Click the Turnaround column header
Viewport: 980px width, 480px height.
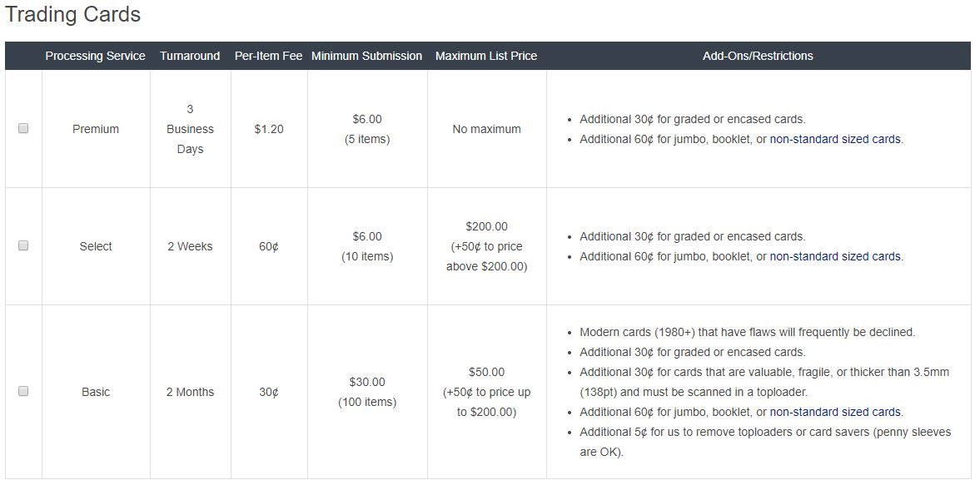(190, 57)
